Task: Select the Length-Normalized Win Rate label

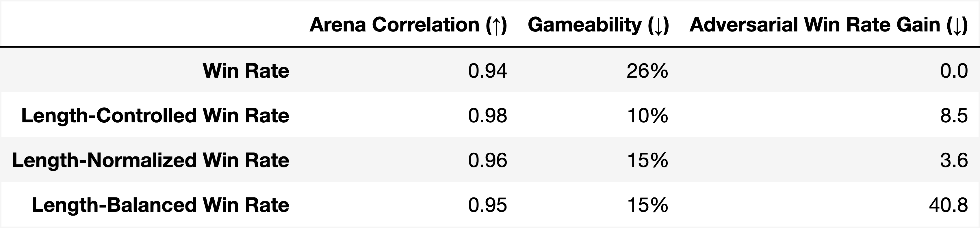Action: (x=151, y=160)
